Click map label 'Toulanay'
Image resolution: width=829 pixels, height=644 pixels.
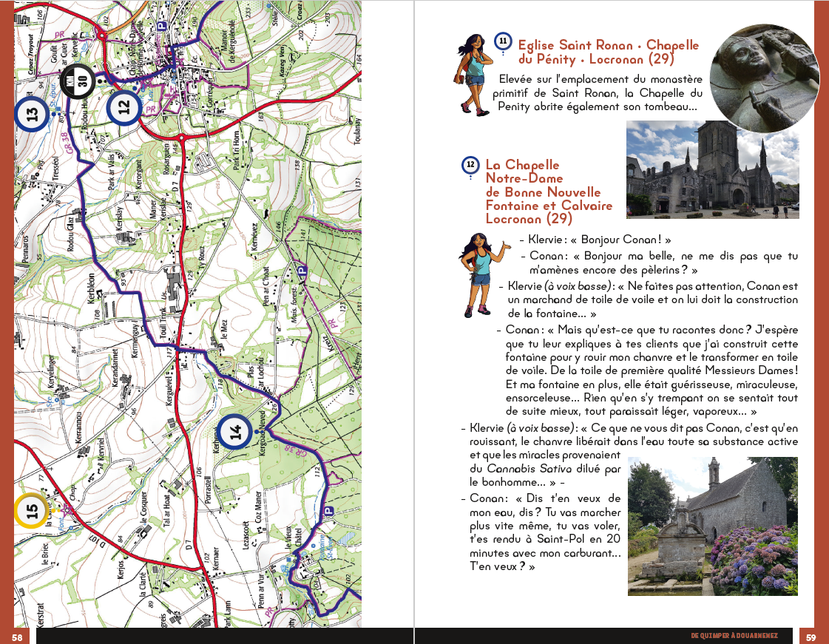[x=357, y=131]
